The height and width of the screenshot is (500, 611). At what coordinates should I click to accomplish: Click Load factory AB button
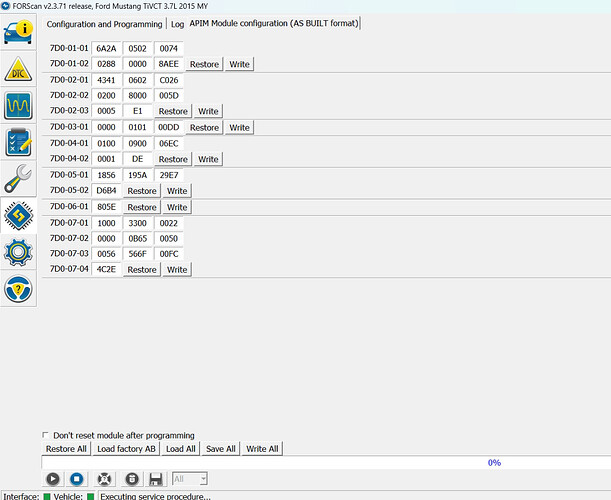(126, 449)
